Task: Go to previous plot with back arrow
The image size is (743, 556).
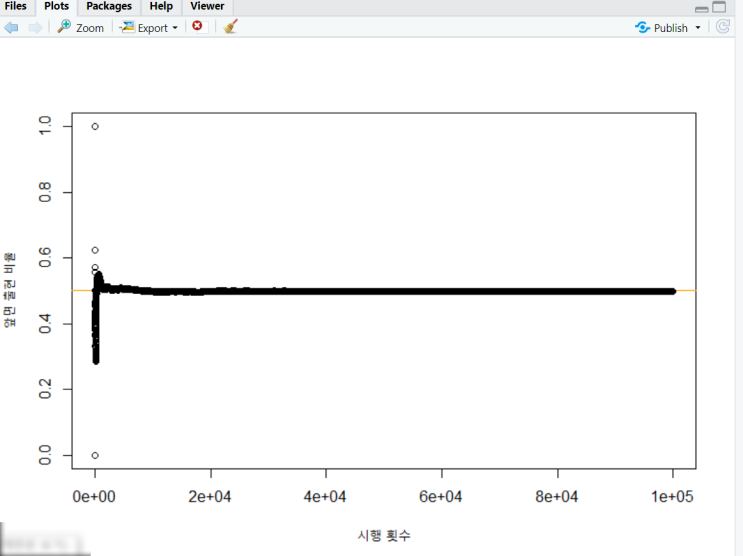Action: (x=11, y=27)
